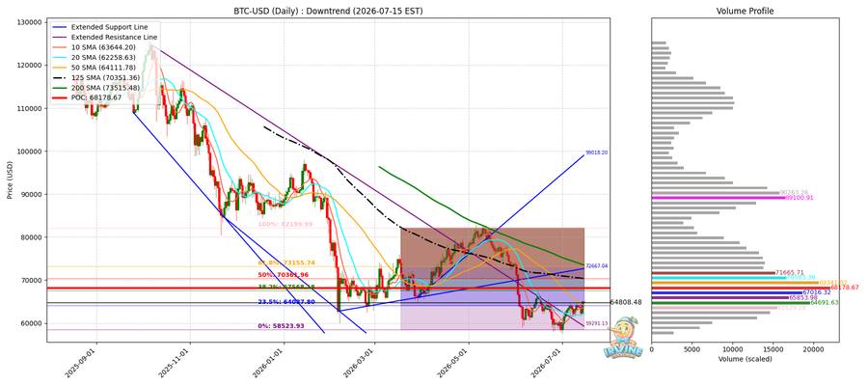The image size is (868, 386).
Task: Click the purple 65853.98 volume bar
Action: pyautogui.click(x=719, y=297)
